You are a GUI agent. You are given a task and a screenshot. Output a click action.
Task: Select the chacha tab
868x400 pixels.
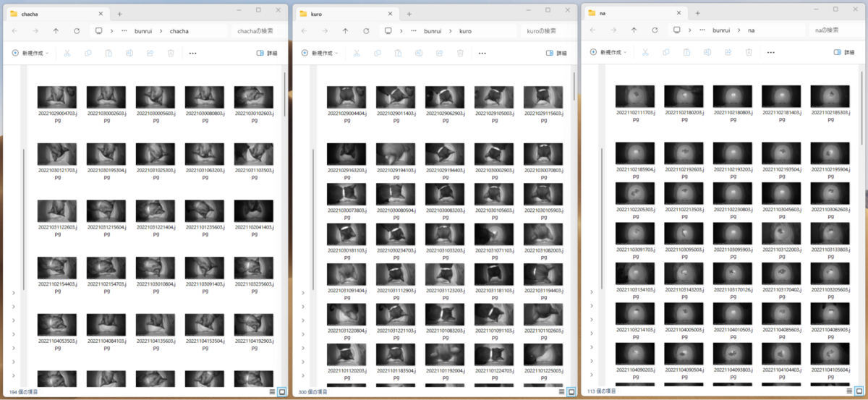[x=56, y=13]
